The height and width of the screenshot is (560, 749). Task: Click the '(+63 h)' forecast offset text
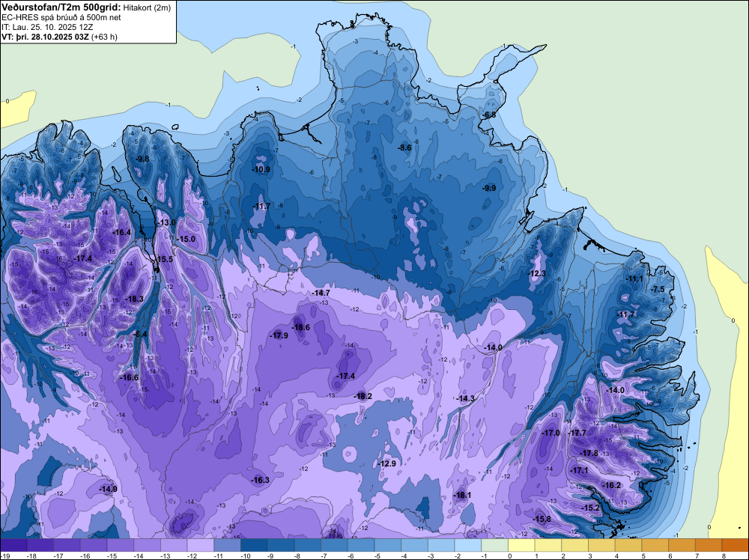(x=104, y=37)
